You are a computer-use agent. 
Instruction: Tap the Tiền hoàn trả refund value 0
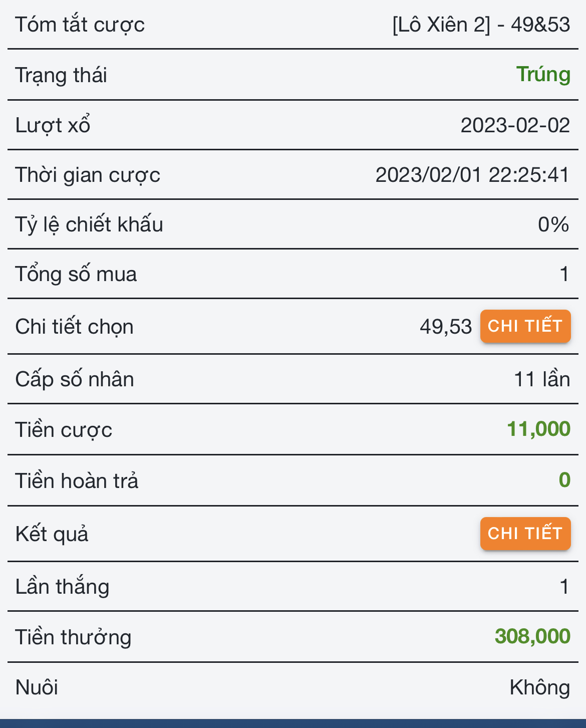564,480
